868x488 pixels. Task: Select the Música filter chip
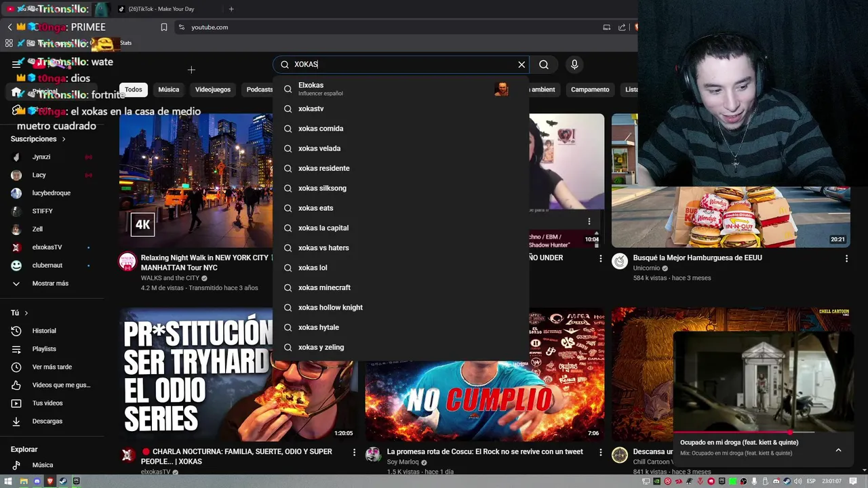[169, 89]
